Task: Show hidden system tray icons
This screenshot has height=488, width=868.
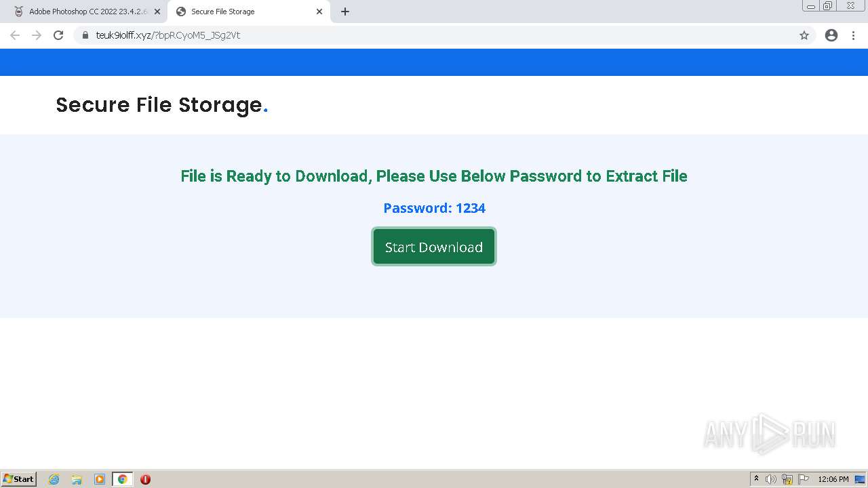Action: 756,479
